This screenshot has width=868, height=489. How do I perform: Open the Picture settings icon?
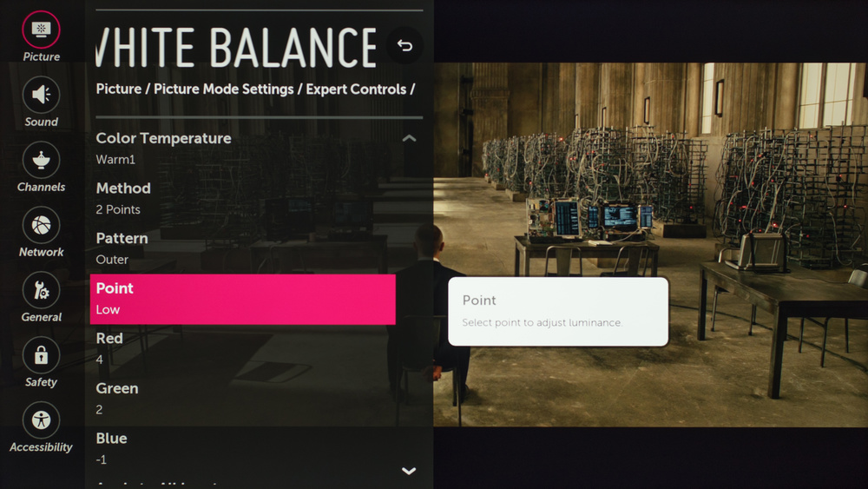tap(41, 30)
